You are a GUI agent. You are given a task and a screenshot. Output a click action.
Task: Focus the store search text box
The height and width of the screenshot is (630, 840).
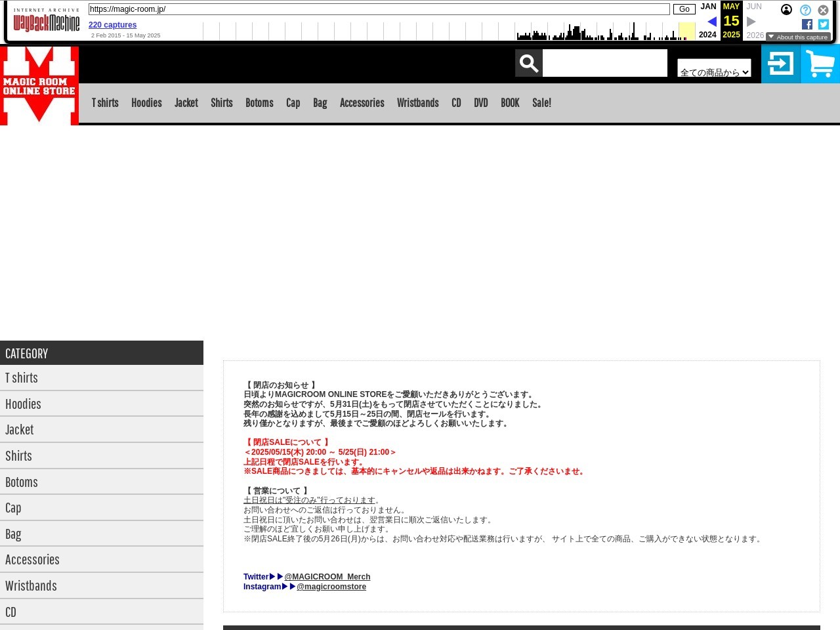point(604,63)
